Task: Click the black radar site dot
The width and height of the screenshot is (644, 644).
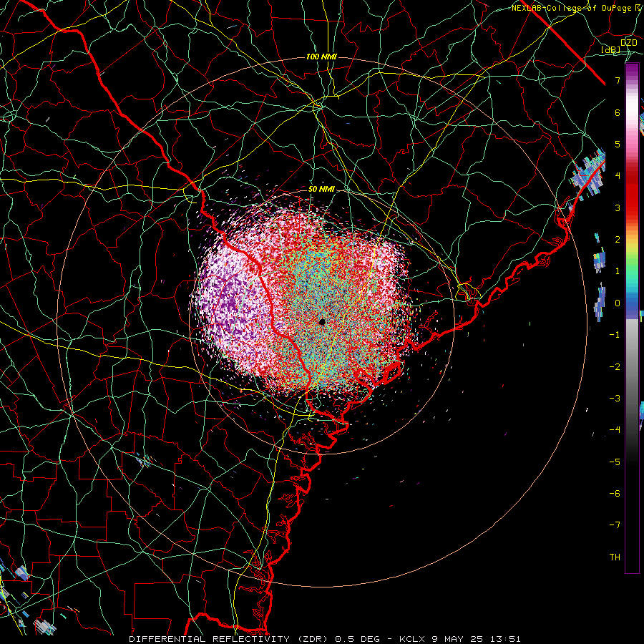Action: pos(323,321)
